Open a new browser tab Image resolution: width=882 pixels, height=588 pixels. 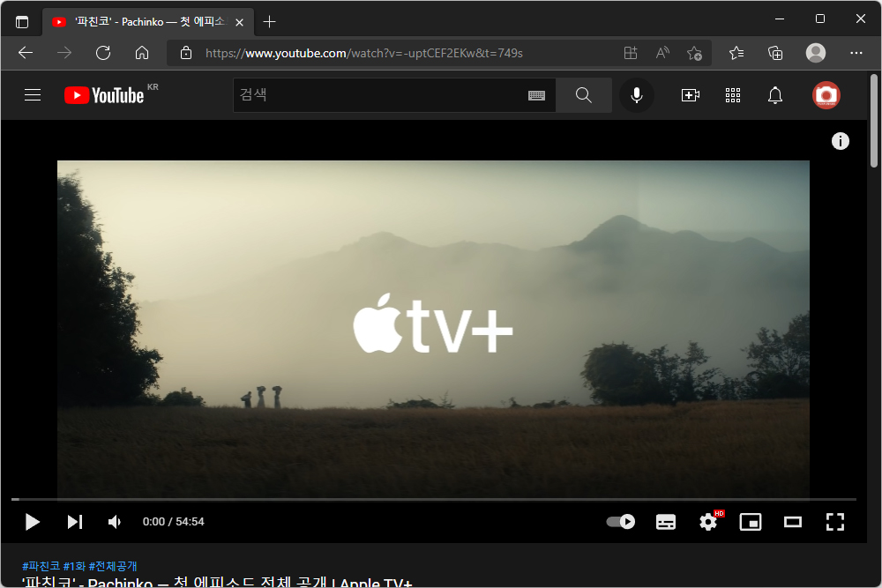[x=269, y=22]
